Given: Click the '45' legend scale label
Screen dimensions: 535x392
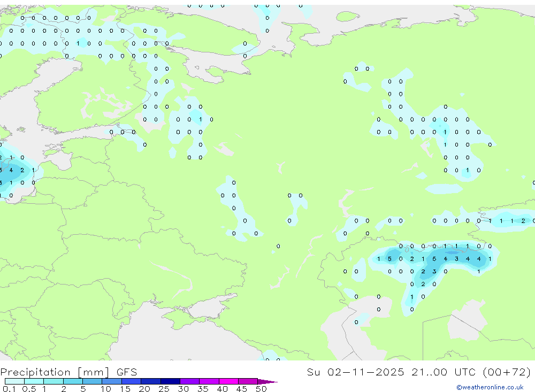Looking at the screenshot, I should [x=242, y=389].
